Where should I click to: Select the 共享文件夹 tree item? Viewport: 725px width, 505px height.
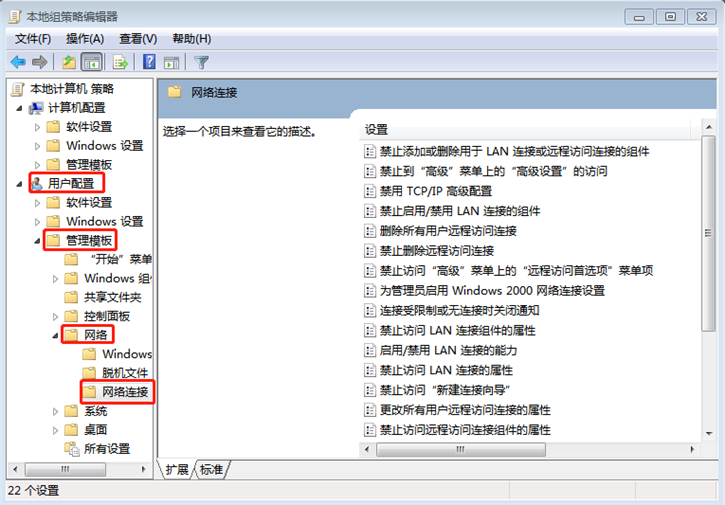(x=112, y=297)
